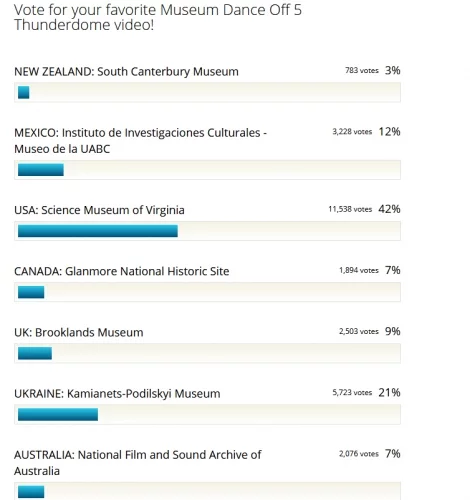Select UKRAINE: Kamianets-Podilskyi Museum
This screenshot has width=470, height=500.
point(117,394)
